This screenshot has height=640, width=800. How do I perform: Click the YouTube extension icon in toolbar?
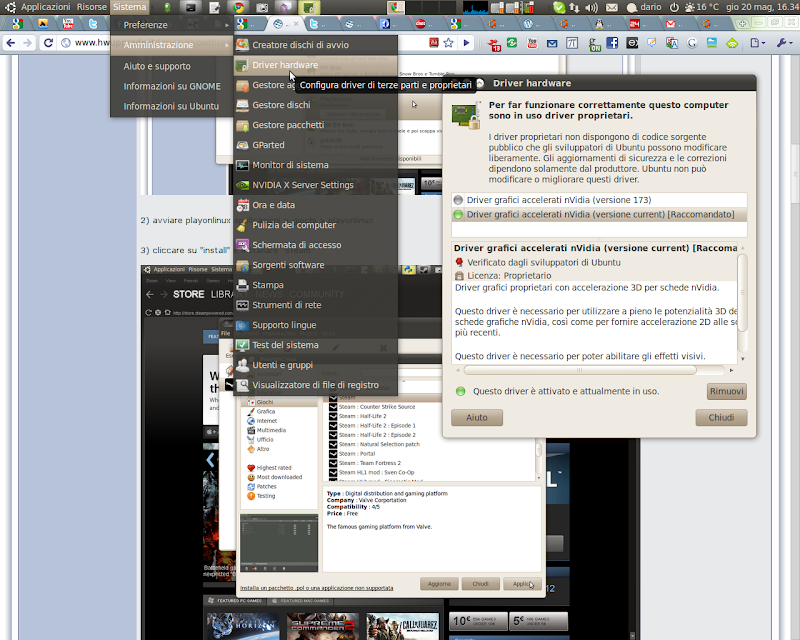point(532,43)
